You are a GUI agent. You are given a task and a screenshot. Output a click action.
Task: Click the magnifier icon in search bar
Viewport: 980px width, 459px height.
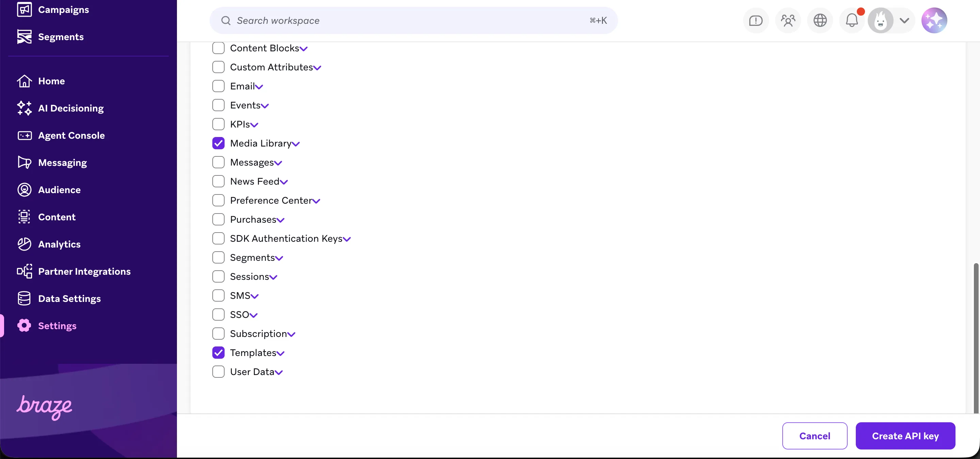pyautogui.click(x=226, y=20)
